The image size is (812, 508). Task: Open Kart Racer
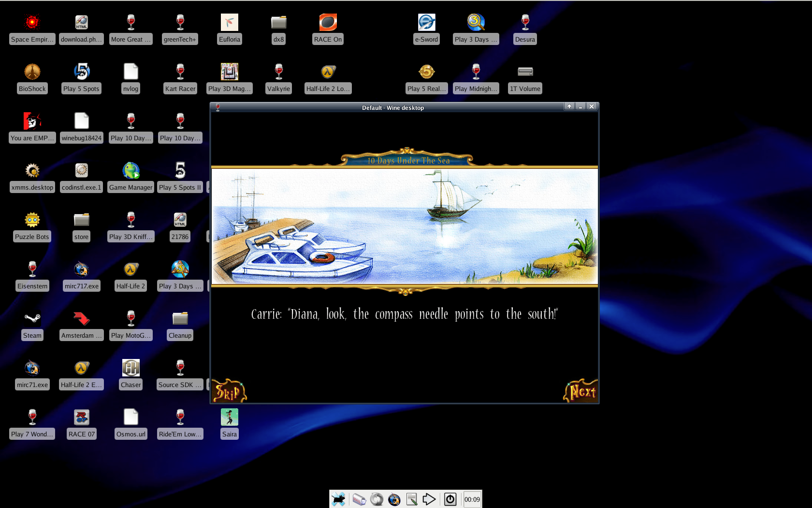click(180, 71)
